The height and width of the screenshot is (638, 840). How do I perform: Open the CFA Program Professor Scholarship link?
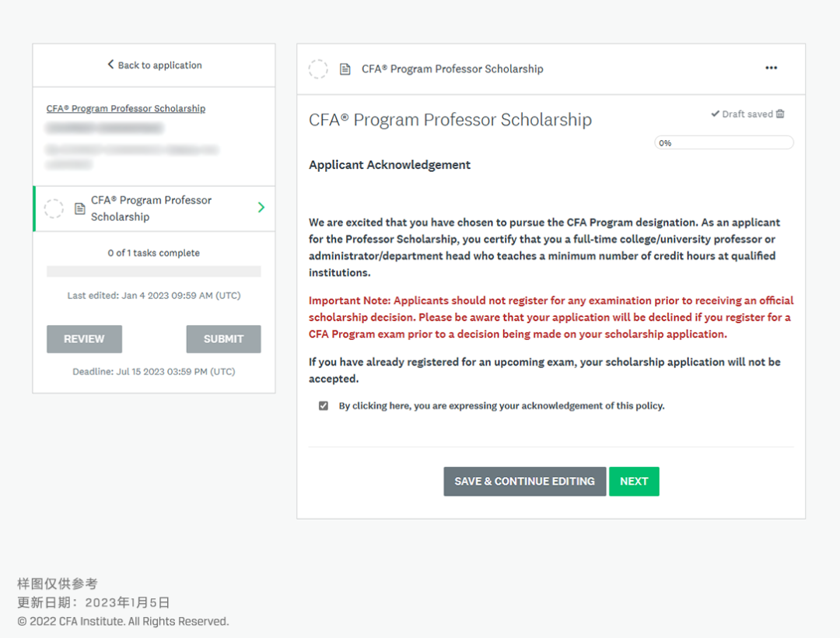[x=126, y=108]
